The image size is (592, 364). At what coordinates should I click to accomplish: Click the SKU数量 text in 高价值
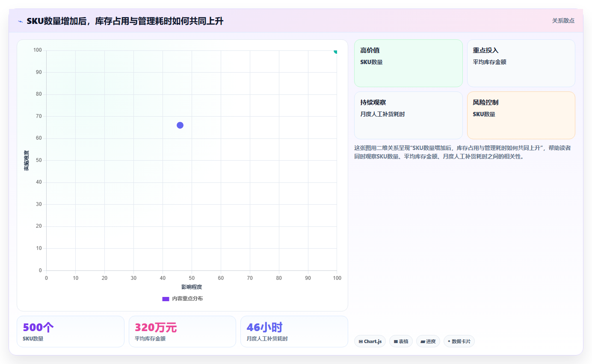pos(371,62)
